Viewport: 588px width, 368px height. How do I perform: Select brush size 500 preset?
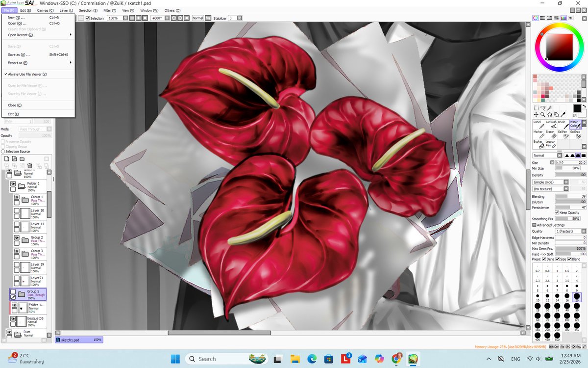(x=557, y=336)
